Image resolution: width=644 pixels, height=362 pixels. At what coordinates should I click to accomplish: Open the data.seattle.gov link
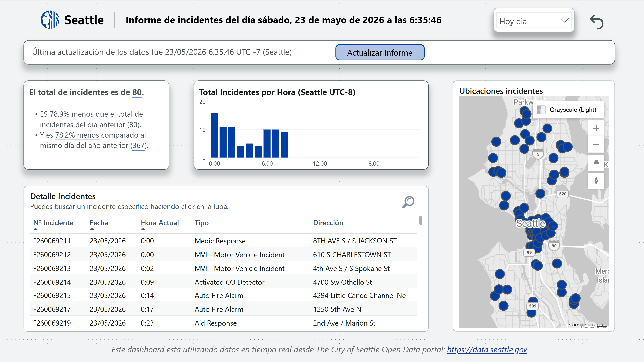487,349
